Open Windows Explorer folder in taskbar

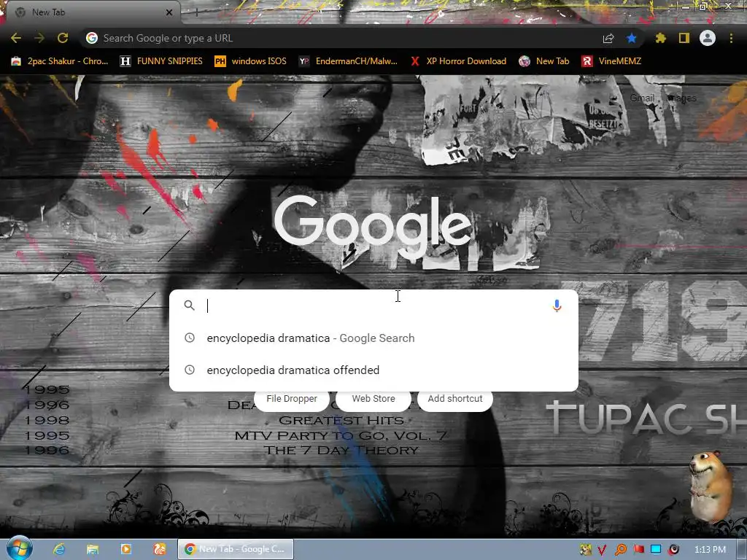(93, 549)
